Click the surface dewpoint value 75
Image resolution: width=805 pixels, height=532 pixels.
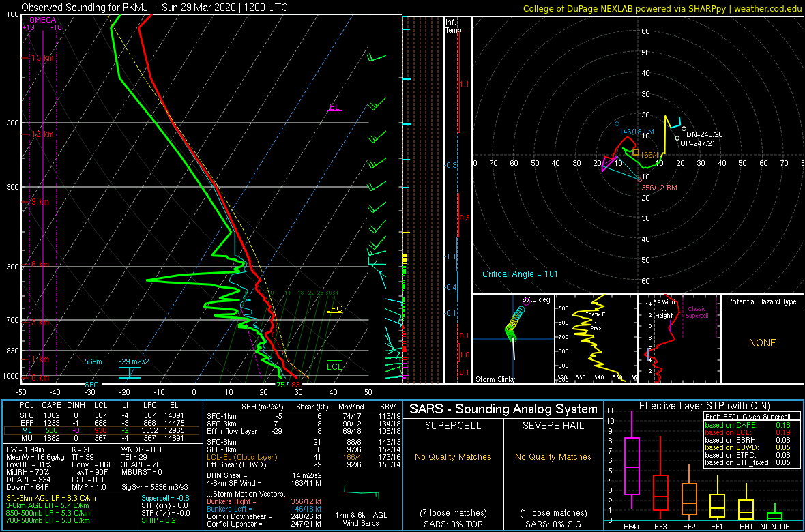[x=280, y=385]
